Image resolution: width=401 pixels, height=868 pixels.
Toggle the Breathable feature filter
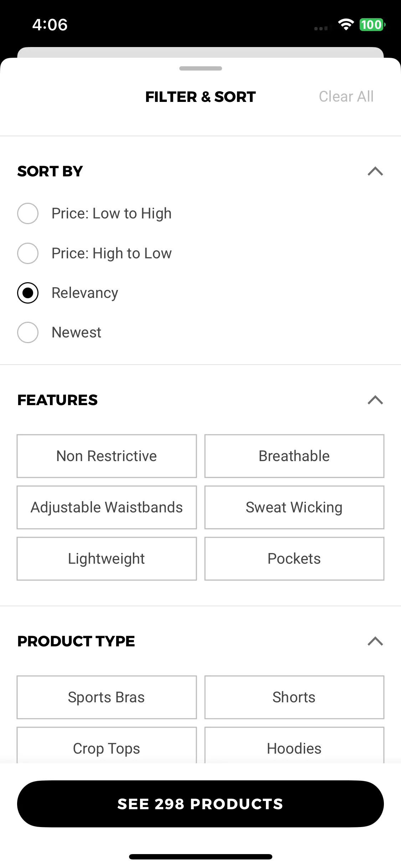(294, 456)
